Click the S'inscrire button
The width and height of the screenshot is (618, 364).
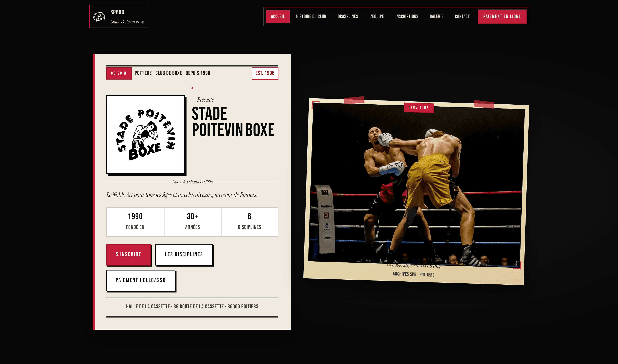[129, 254]
